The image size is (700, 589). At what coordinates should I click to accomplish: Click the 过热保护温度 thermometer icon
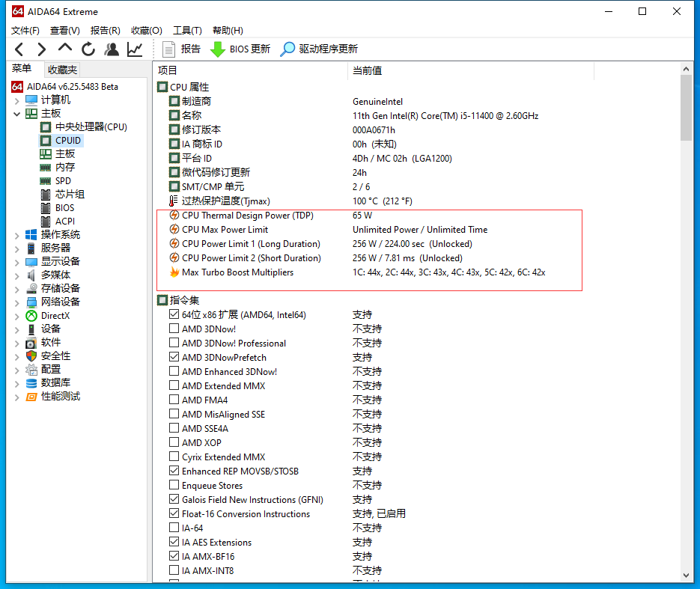[x=173, y=201]
